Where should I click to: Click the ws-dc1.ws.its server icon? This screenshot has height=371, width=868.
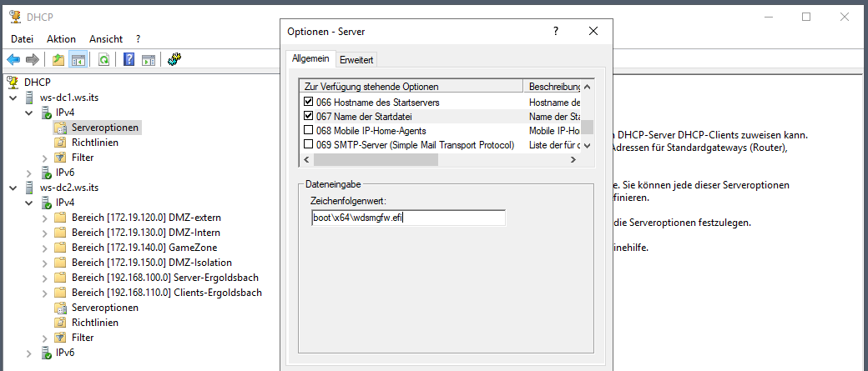coord(30,98)
